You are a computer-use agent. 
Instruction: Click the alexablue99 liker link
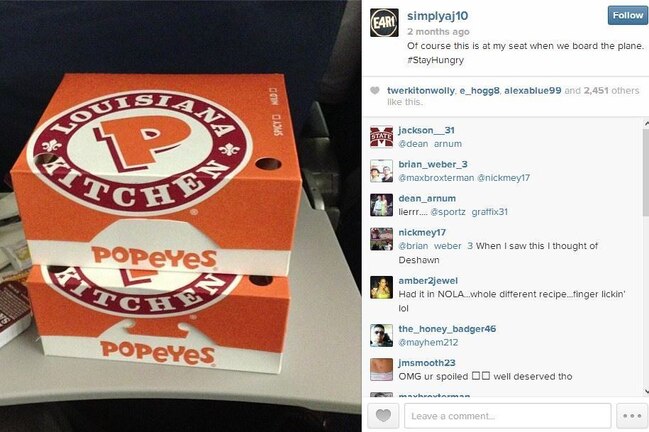pos(532,91)
